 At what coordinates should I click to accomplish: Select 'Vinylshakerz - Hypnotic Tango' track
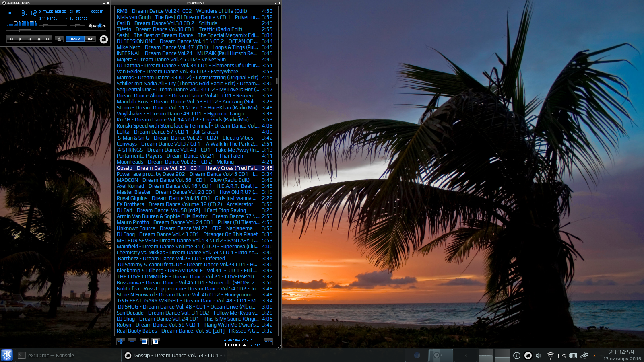[x=194, y=113]
